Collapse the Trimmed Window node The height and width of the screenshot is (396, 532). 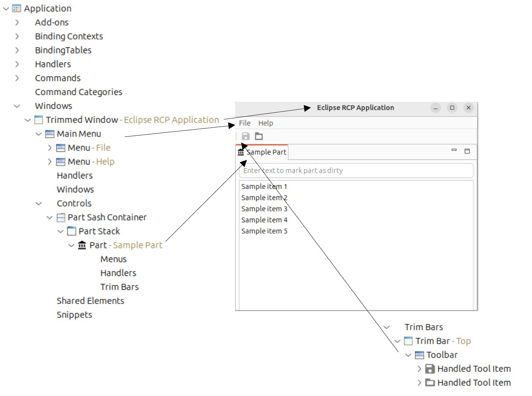tap(28, 120)
